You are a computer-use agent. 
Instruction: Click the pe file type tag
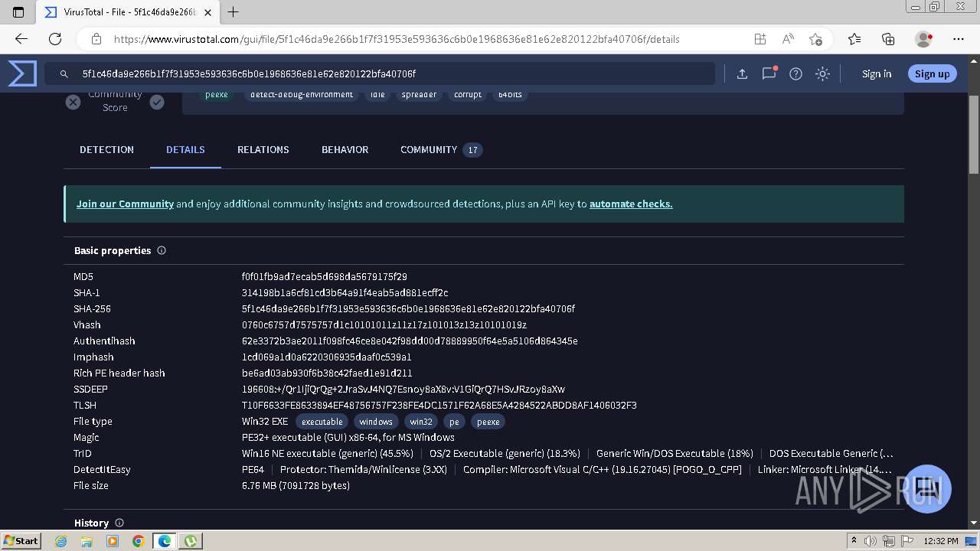[x=454, y=422]
